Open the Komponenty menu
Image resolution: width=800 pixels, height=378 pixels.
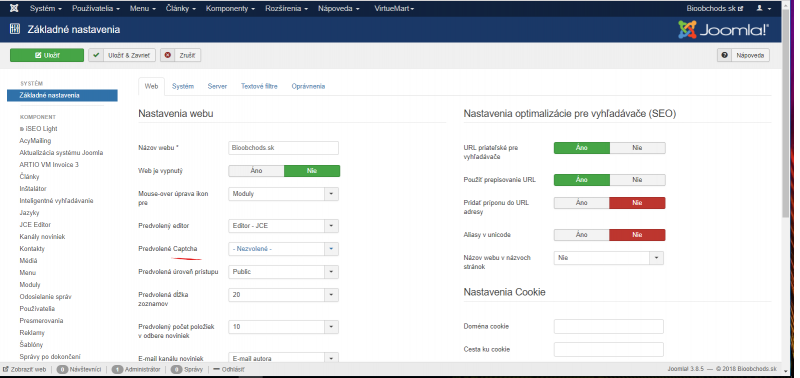click(230, 9)
